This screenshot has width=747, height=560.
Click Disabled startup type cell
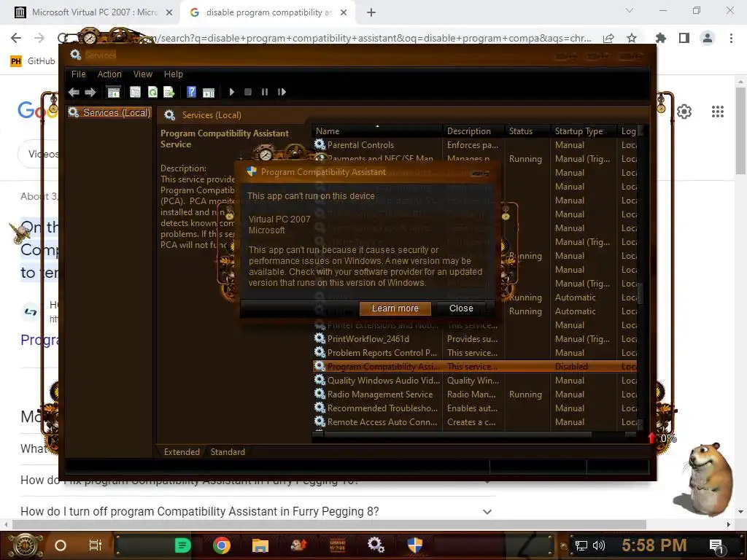[571, 367]
